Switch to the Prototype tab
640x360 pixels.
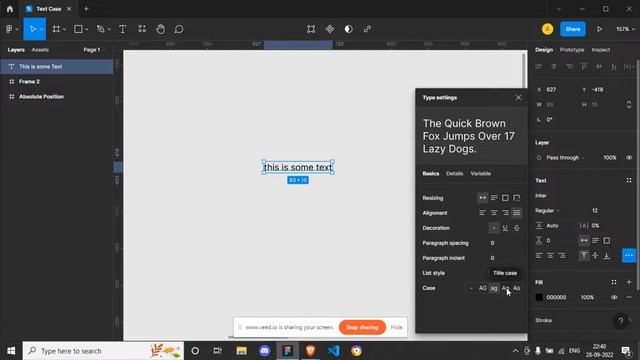[572, 50]
